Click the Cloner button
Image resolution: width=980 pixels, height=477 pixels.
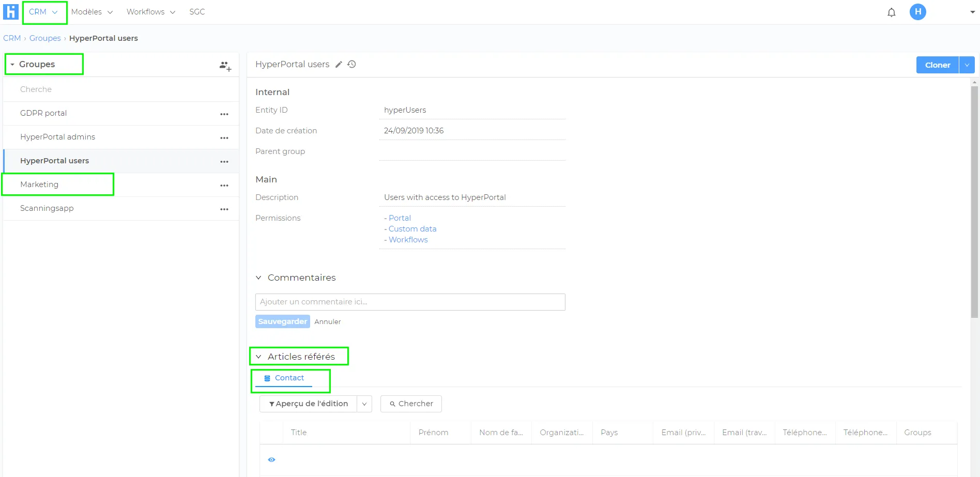pos(938,65)
